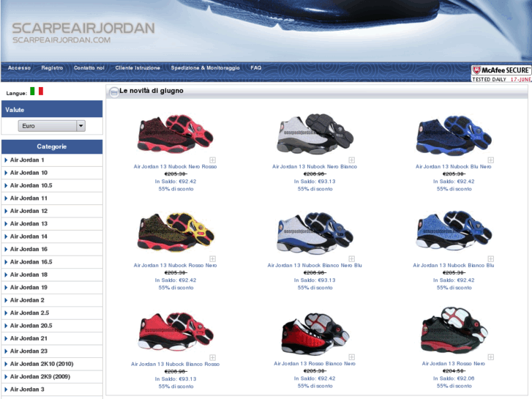The width and height of the screenshot is (532, 399).
Task: Expand the Air Jordan 10.5 category
Action: [52, 185]
